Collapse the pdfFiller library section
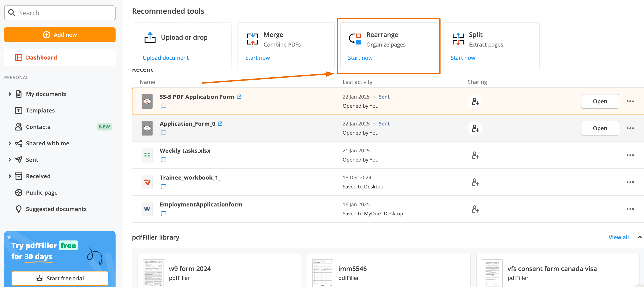Image resolution: width=644 pixels, height=287 pixels. tap(639, 237)
